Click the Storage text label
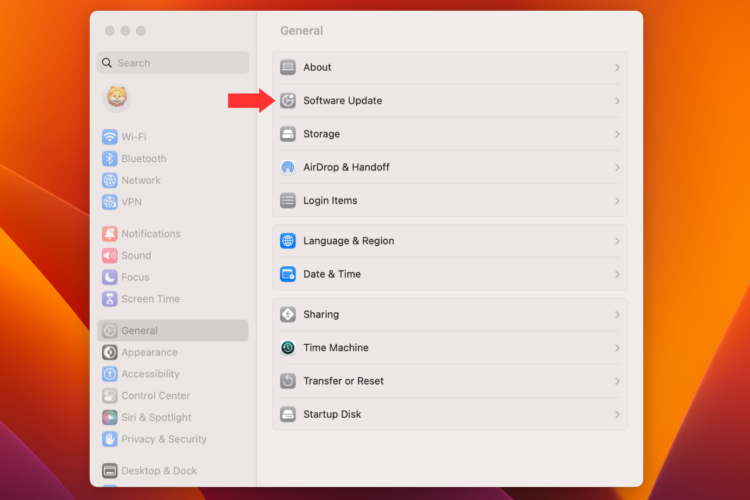Image resolution: width=750 pixels, height=500 pixels. (321, 134)
